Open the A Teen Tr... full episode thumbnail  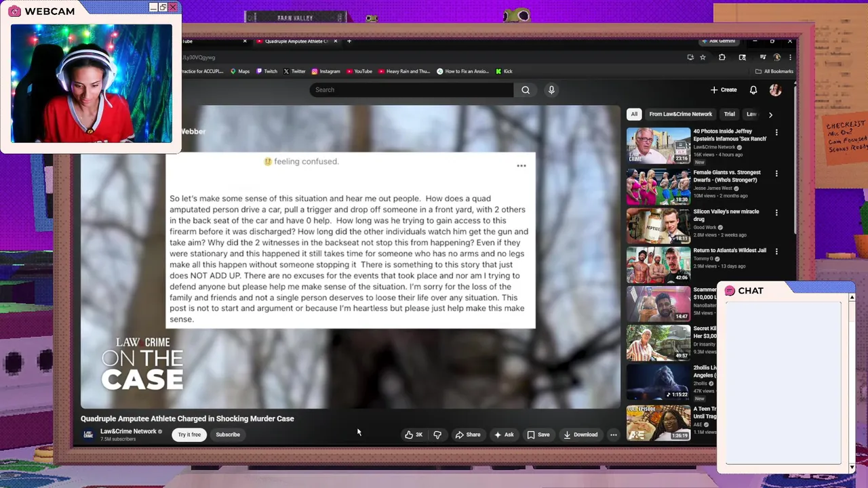click(658, 423)
